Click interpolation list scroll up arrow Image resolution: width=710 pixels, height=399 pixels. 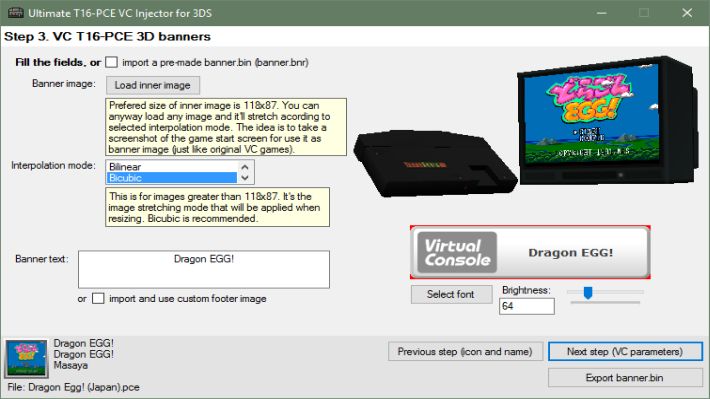tap(245, 167)
